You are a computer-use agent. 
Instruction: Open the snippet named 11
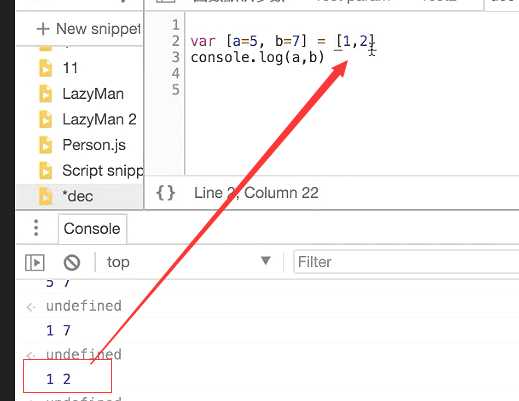click(70, 68)
